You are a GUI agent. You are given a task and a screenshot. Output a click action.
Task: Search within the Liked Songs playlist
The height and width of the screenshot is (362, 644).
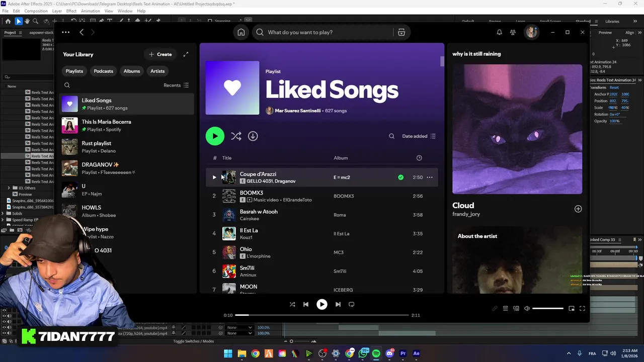391,136
